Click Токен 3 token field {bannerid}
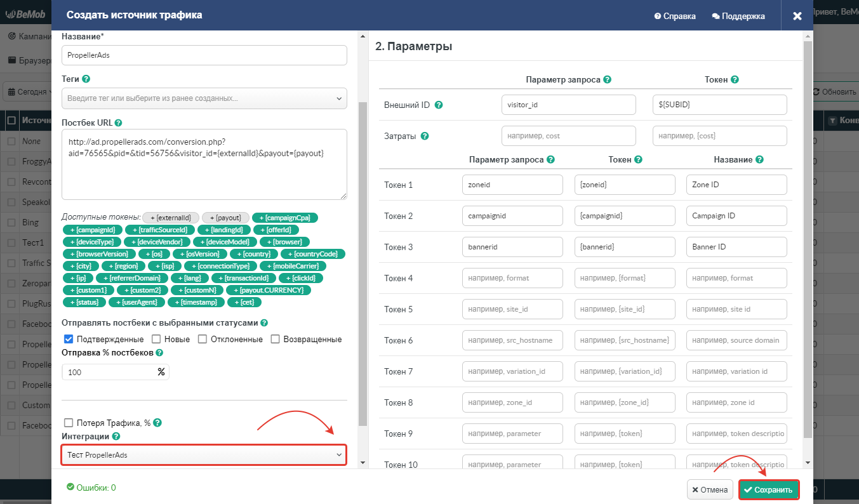The height and width of the screenshot is (504, 859). pyautogui.click(x=625, y=247)
